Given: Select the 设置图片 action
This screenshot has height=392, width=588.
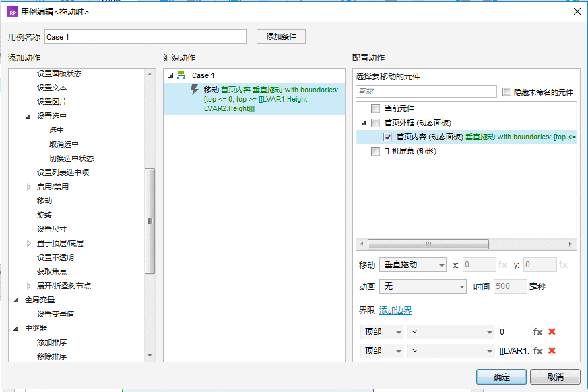Looking at the screenshot, I should [x=52, y=102].
